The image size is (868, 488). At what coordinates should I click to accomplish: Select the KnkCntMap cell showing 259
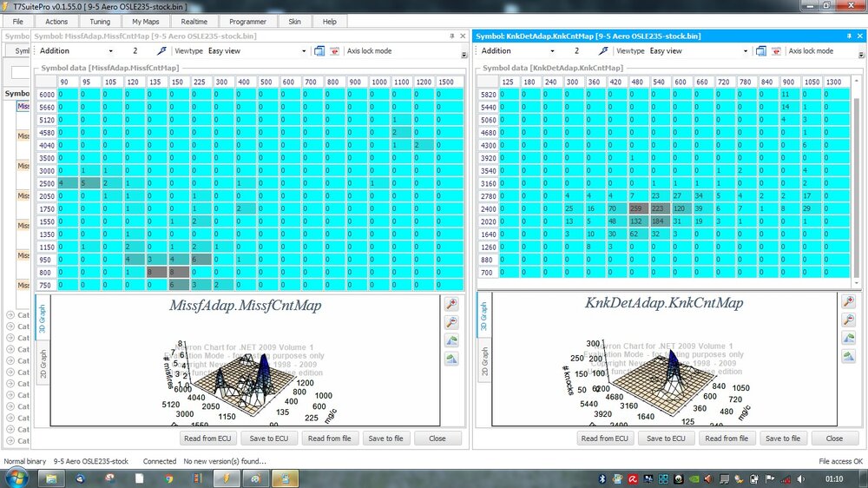640,208
